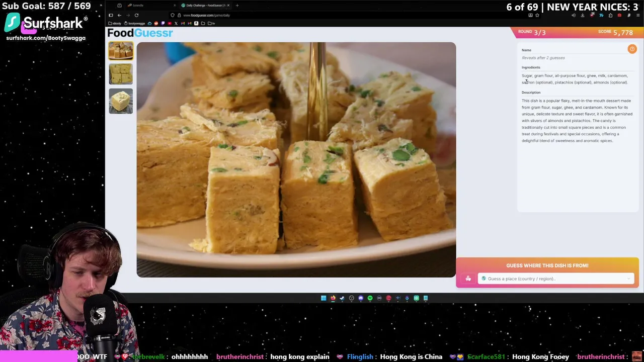The image size is (644, 362).
Task: Open the bootyswagga bookmark
Action: [134, 23]
